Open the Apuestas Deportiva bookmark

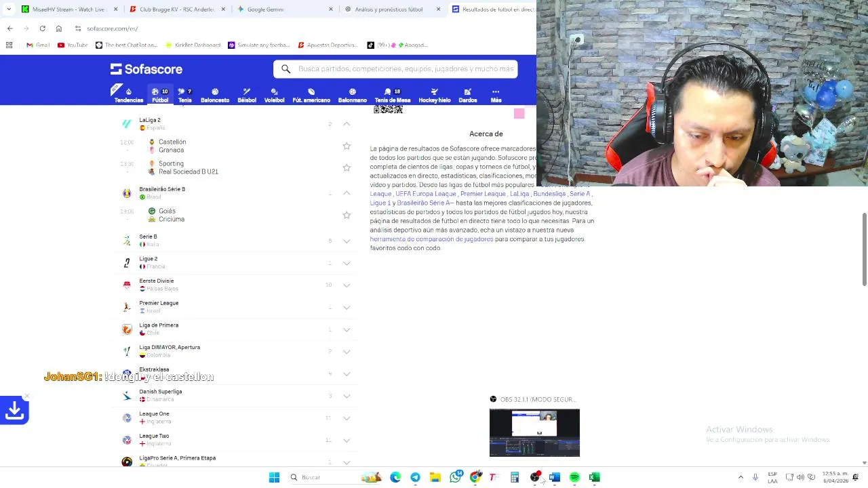(328, 45)
